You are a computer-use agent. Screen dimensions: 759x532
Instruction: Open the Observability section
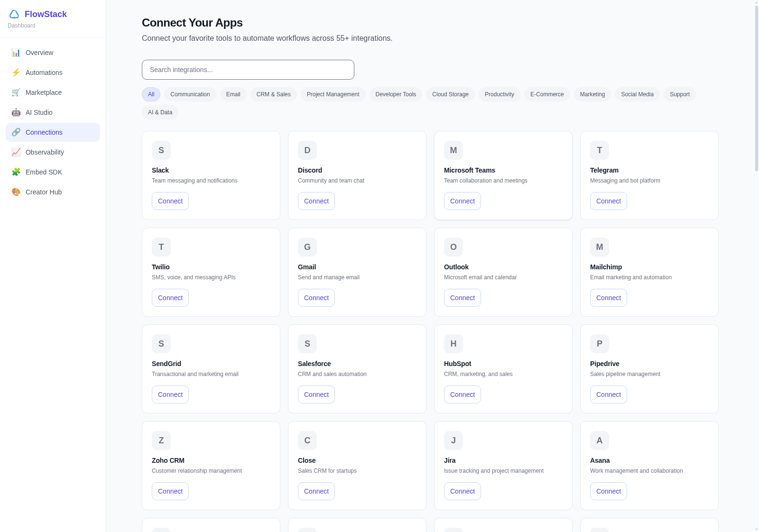(53, 152)
